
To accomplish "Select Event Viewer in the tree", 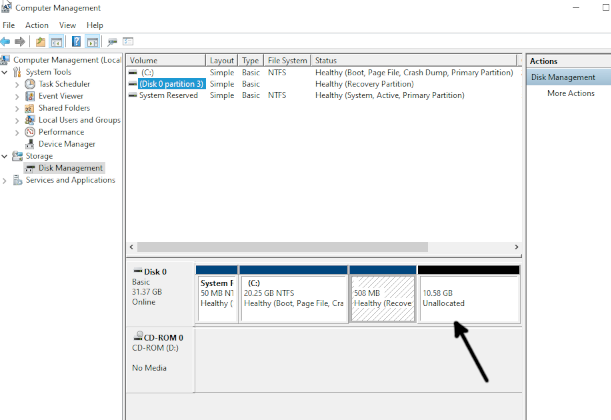I will pyautogui.click(x=61, y=96).
